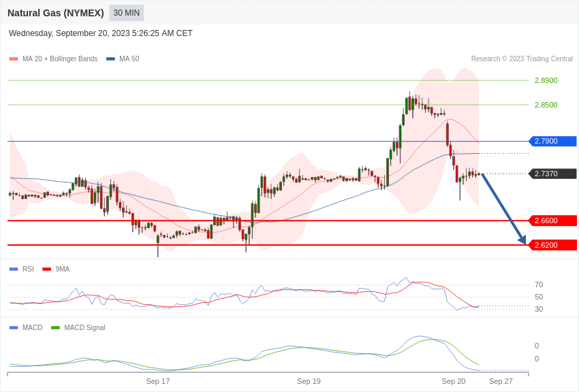Click the RSI 50 axis value

pyautogui.click(x=539, y=297)
